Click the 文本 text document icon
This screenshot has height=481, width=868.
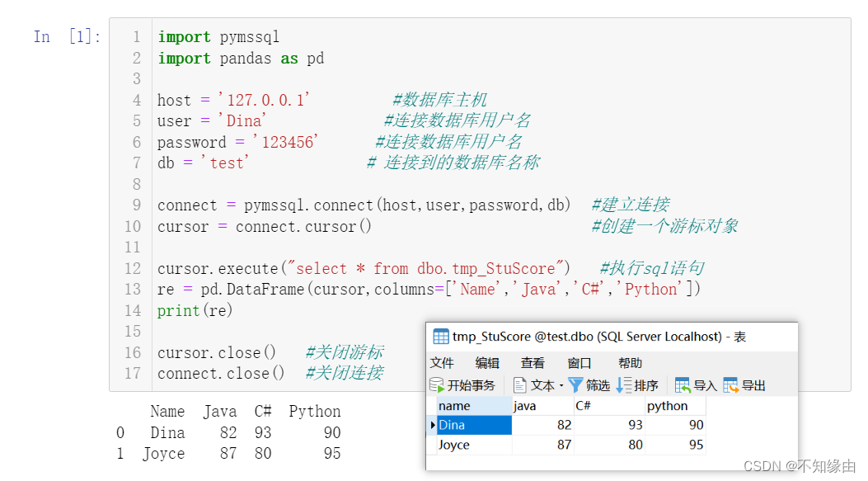(520, 385)
